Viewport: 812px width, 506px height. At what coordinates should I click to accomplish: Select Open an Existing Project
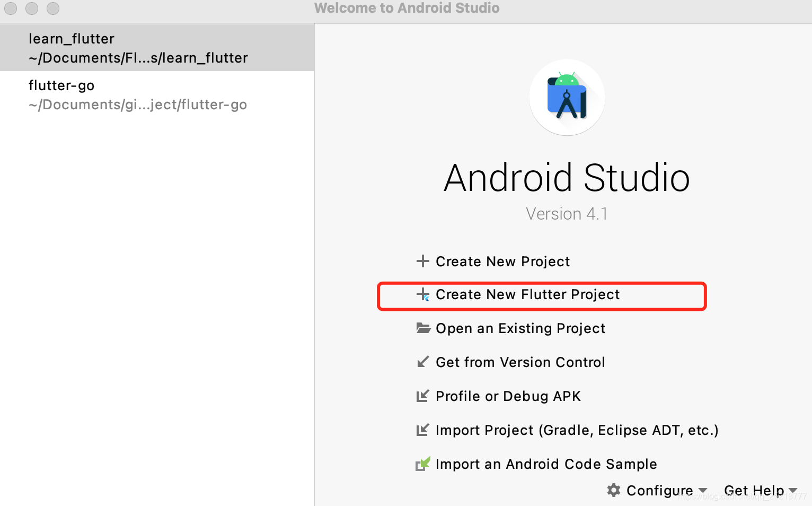coord(520,328)
